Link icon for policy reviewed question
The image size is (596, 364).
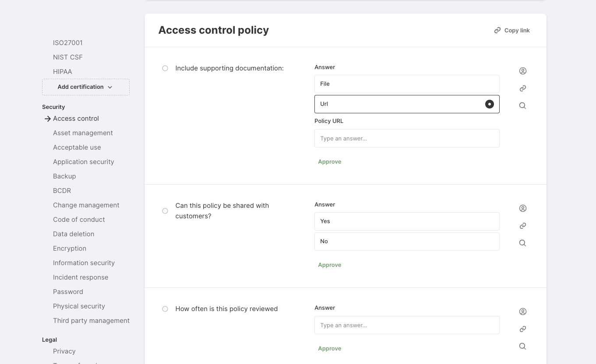[x=522, y=329]
